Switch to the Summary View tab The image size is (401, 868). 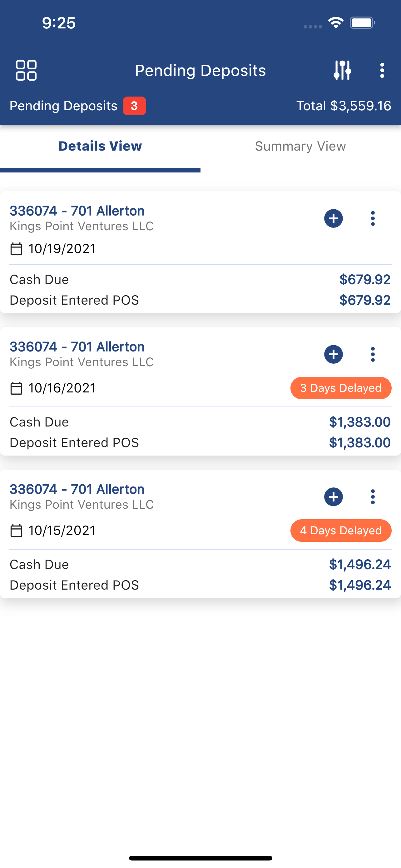pos(301,146)
